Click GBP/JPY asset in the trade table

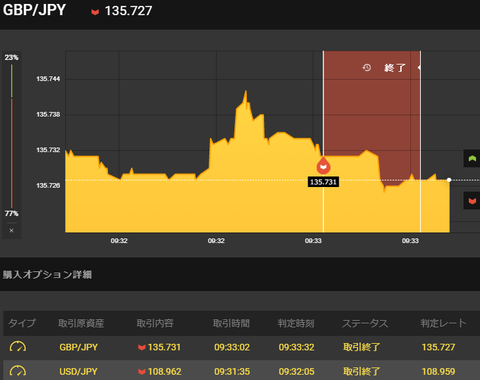click(79, 347)
